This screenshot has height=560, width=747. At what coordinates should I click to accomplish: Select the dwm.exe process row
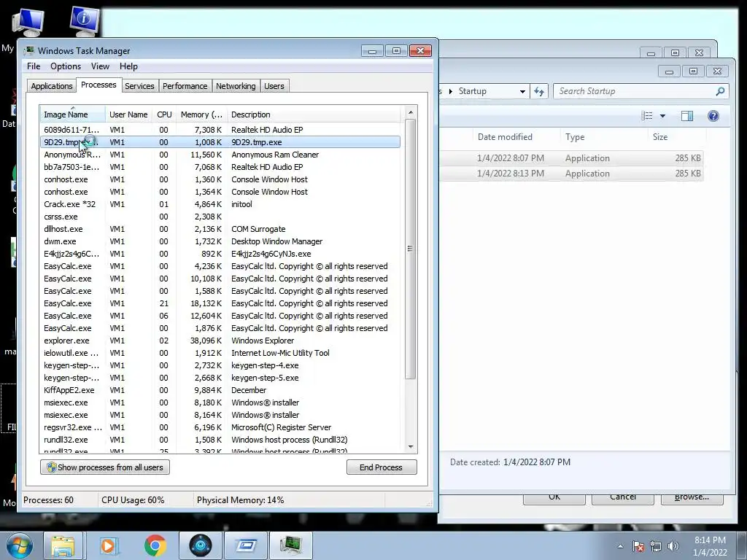click(220, 241)
